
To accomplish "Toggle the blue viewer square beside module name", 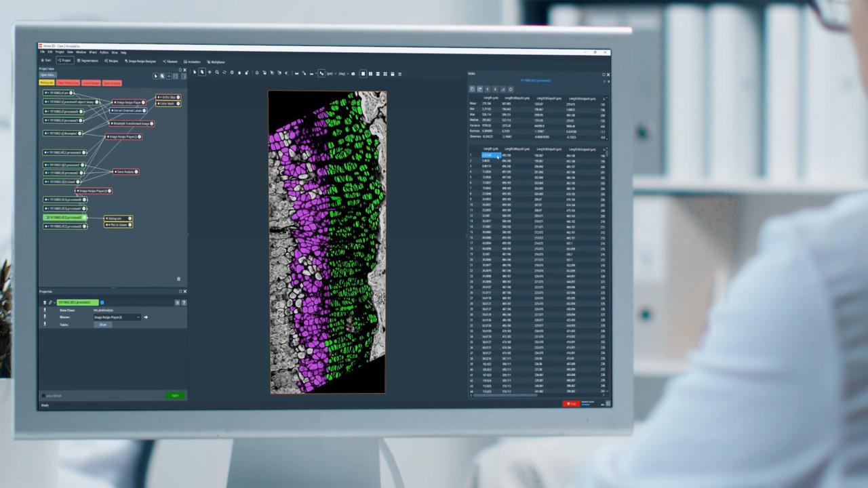I will [x=102, y=302].
